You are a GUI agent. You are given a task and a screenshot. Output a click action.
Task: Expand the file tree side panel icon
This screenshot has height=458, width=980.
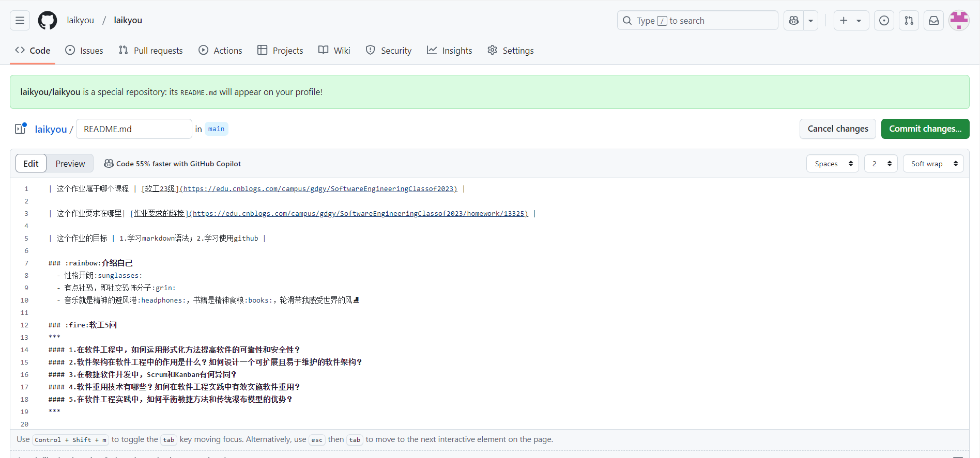click(21, 129)
